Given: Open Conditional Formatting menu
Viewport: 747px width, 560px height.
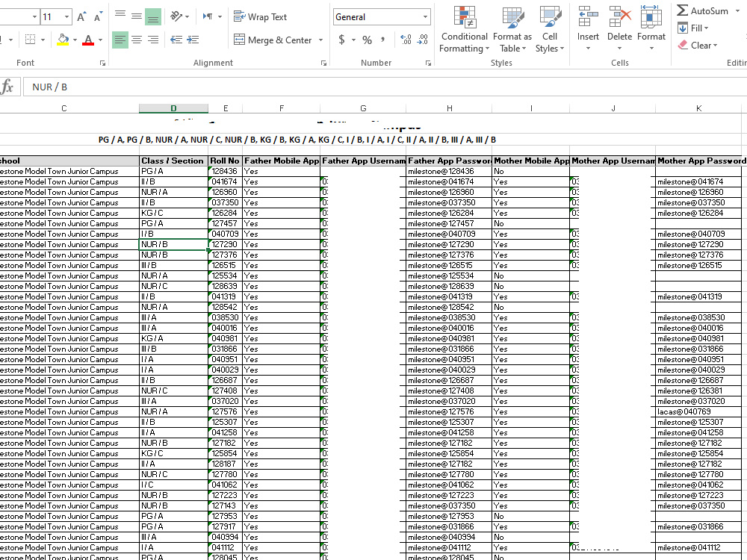Looking at the screenshot, I should pos(464,30).
